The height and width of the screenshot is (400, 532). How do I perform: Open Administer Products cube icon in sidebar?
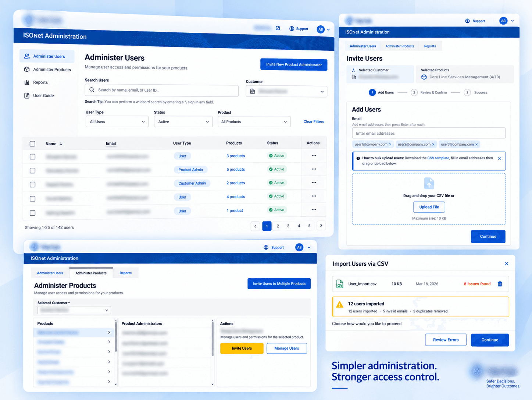click(27, 69)
